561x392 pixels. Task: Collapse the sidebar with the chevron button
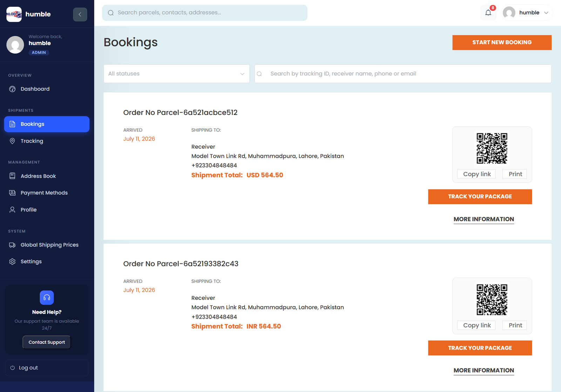[80, 14]
